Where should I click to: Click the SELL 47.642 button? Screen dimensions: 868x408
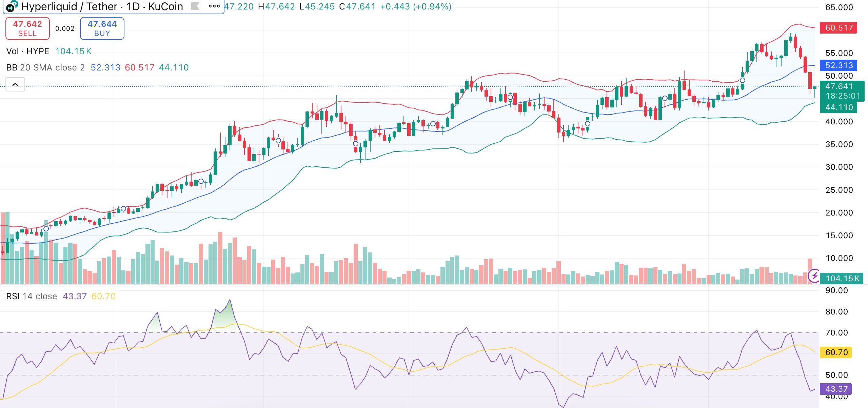[x=27, y=28]
